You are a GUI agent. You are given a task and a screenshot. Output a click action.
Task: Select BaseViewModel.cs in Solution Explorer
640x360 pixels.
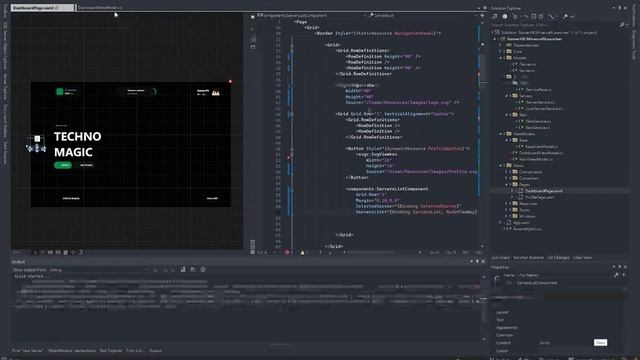click(541, 147)
